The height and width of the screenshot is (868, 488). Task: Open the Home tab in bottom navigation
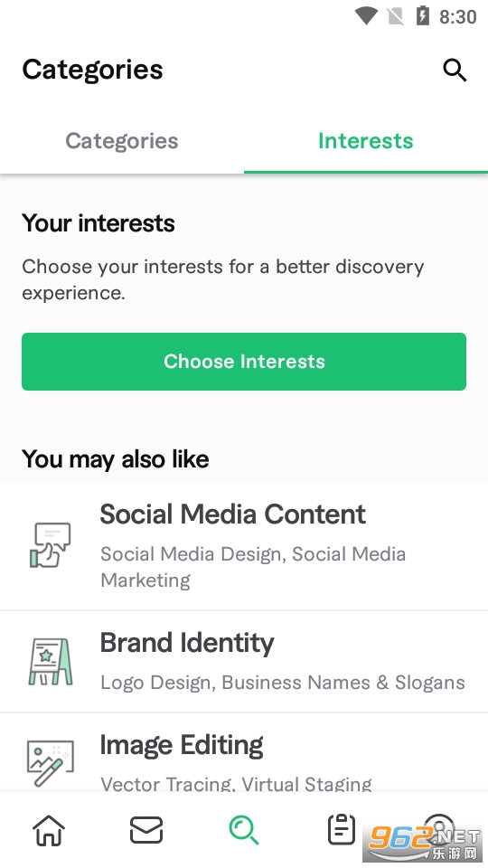(x=49, y=830)
